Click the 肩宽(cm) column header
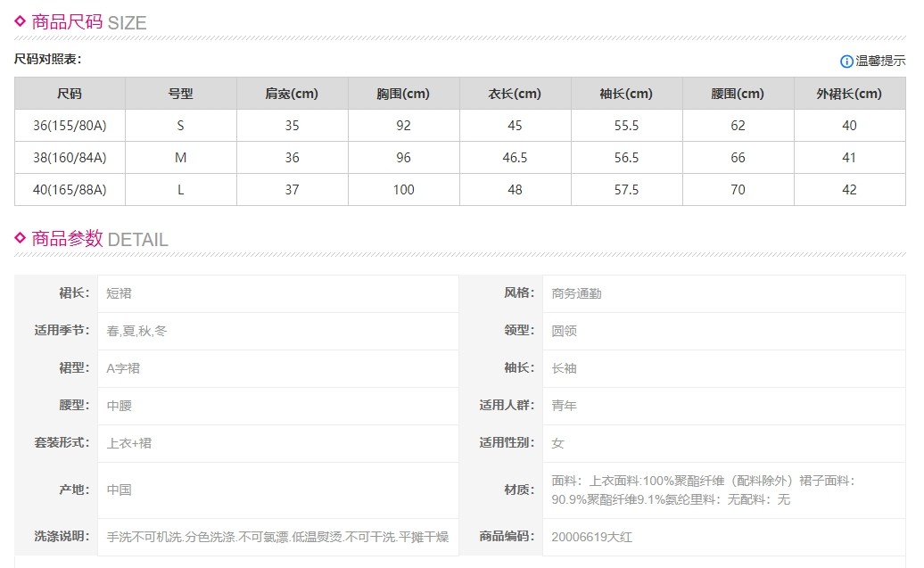 pos(292,94)
